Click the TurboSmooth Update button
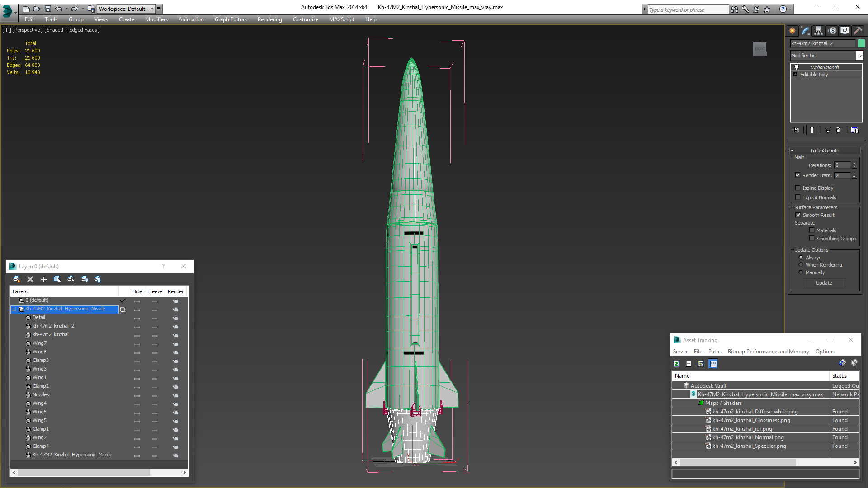The width and height of the screenshot is (868, 488). 824,283
